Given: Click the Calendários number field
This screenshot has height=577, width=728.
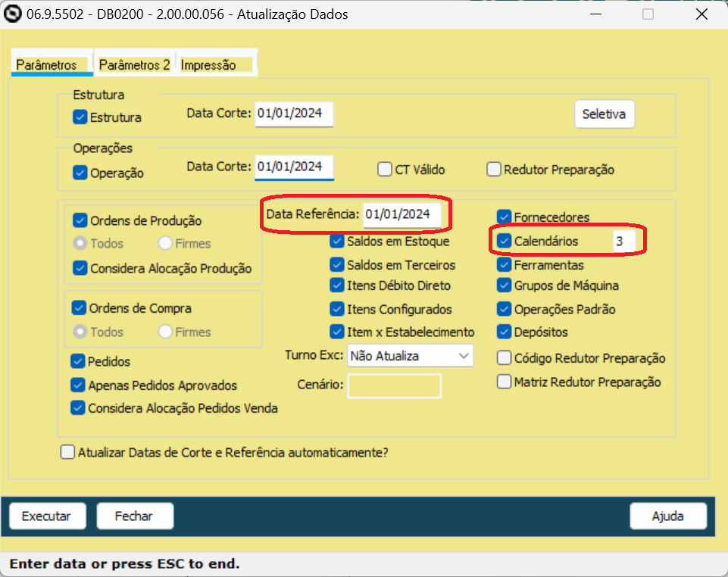Looking at the screenshot, I should click(624, 242).
